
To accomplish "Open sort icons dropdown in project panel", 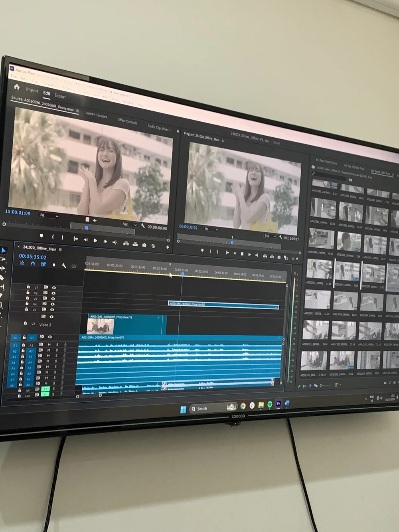I will coord(337,385).
